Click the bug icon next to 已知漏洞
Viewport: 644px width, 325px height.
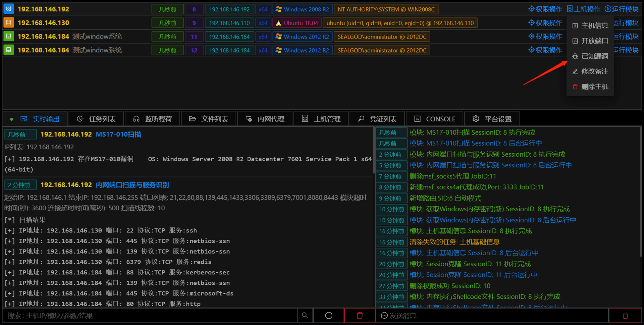(x=575, y=56)
